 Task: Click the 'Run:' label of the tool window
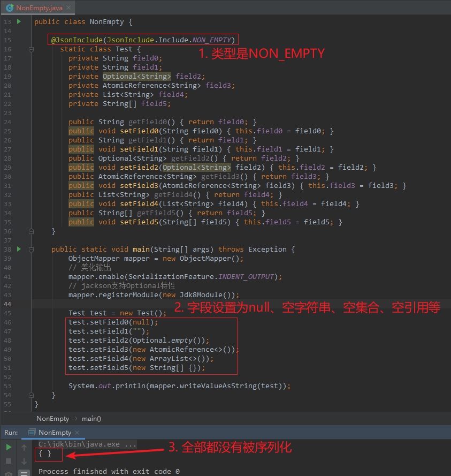click(x=11, y=432)
